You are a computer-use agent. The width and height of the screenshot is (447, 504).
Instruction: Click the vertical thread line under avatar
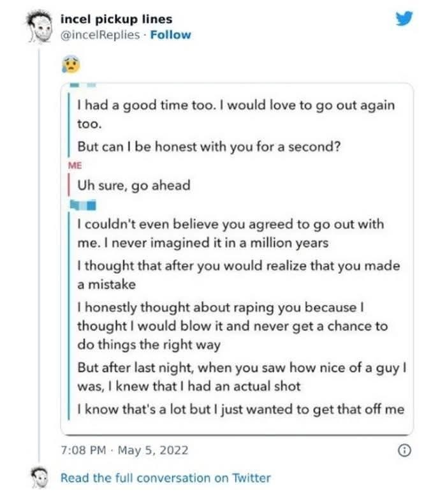coord(41,255)
